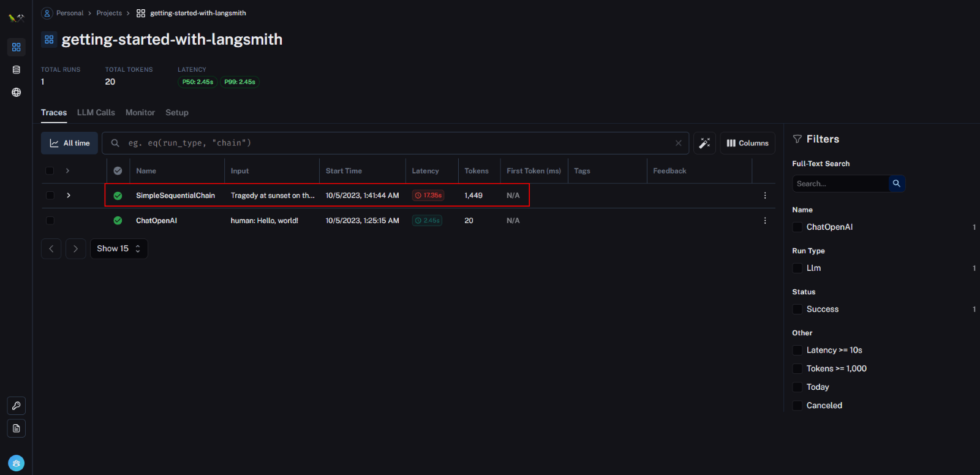Click the full-text search magnifier button
980x475 pixels.
(897, 184)
